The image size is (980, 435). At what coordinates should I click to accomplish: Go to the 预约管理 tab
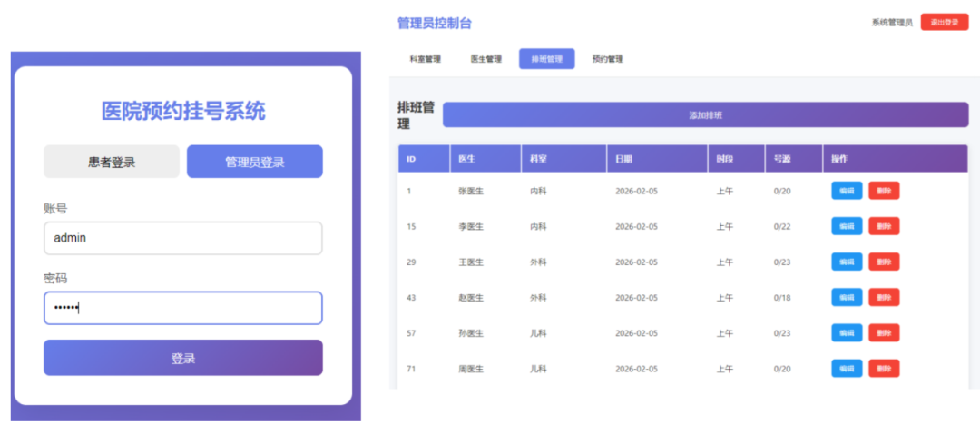[x=607, y=59]
